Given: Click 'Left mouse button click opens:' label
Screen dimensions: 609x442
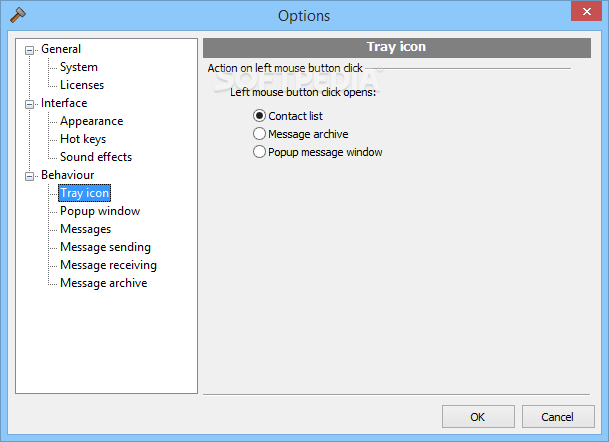Looking at the screenshot, I should (303, 92).
